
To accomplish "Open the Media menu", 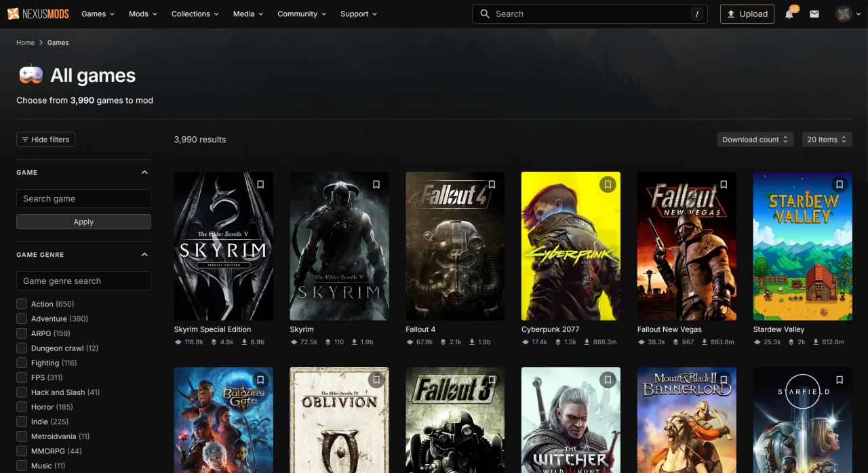I will tap(248, 14).
